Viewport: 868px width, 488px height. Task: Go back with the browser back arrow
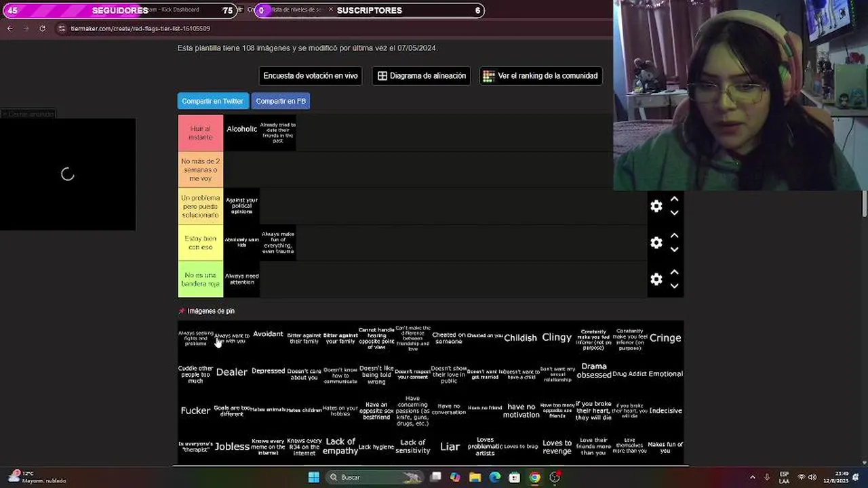[x=10, y=28]
